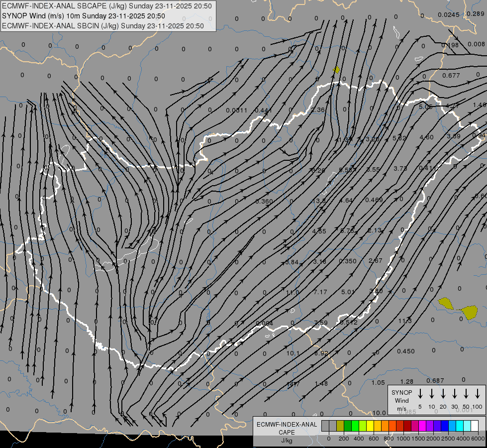
Task: Click the map value 3.73
Action: pyautogui.click(x=400, y=169)
